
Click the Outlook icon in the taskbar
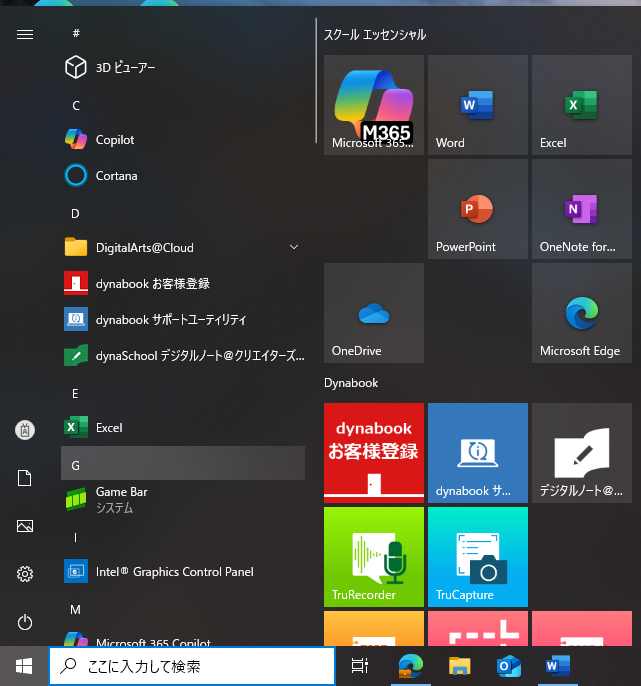(509, 666)
